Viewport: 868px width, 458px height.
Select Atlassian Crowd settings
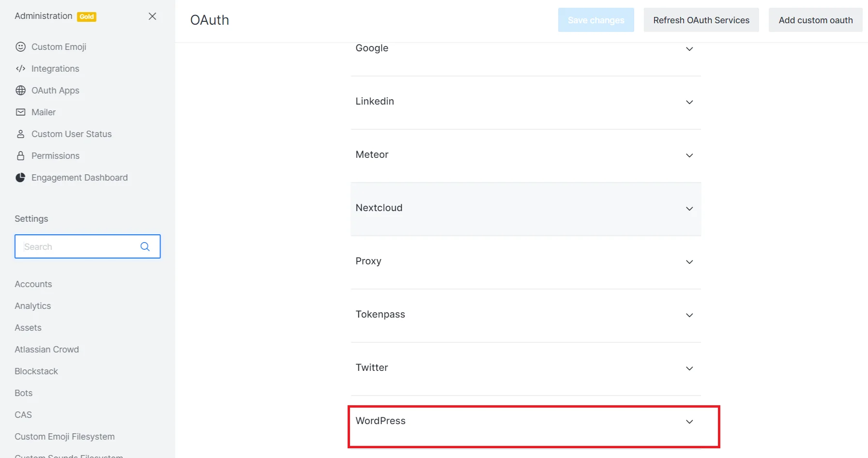(x=46, y=349)
